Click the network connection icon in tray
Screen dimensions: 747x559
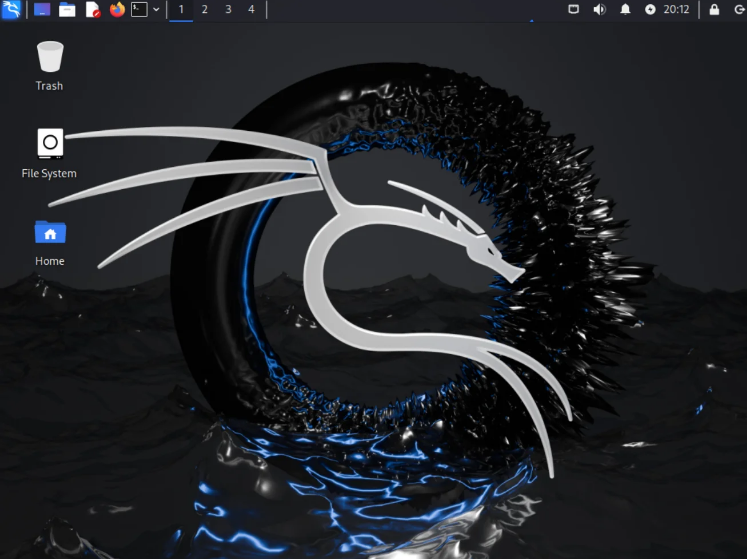pos(574,10)
